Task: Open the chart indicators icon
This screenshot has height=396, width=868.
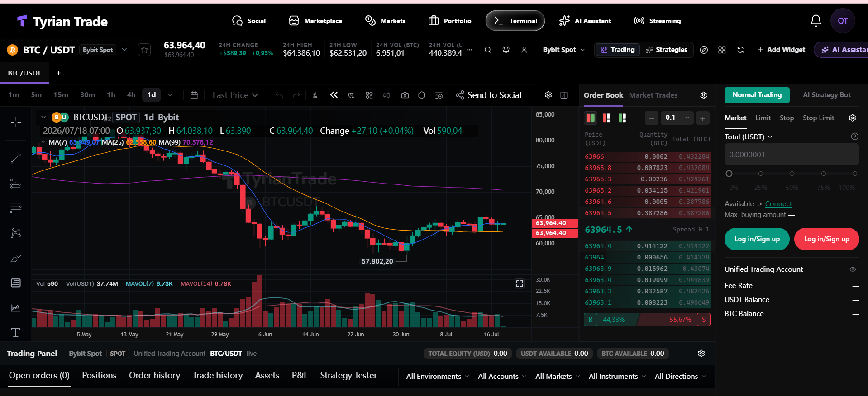Action: [315, 95]
